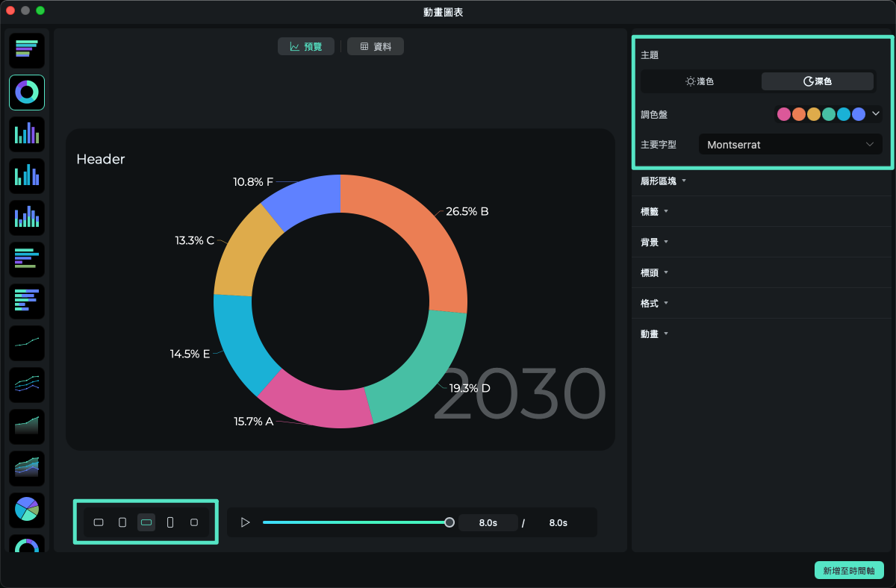This screenshot has height=588, width=896.
Task: Choose the square aspect ratio icon
Action: point(194,522)
